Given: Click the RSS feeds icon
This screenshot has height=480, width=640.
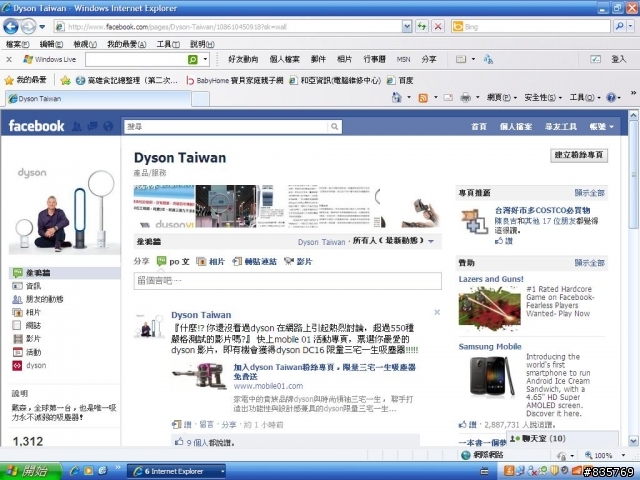Looking at the screenshot, I should coord(423,98).
